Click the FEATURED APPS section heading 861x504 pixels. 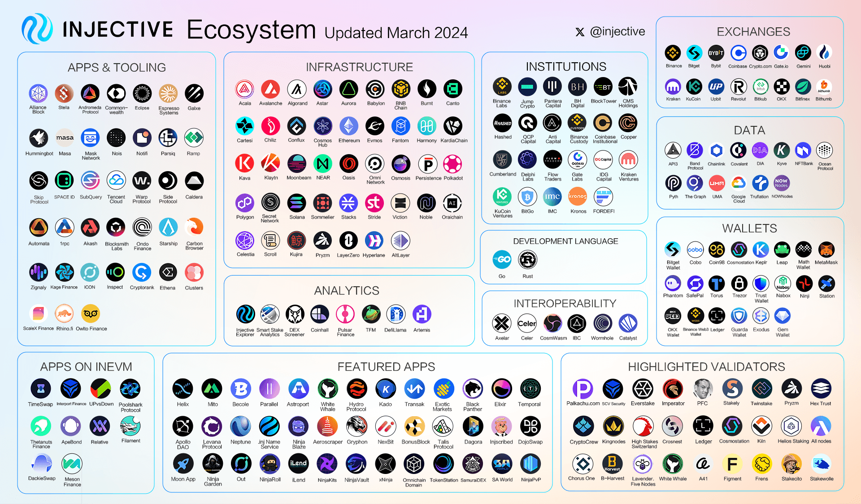pyautogui.click(x=386, y=367)
